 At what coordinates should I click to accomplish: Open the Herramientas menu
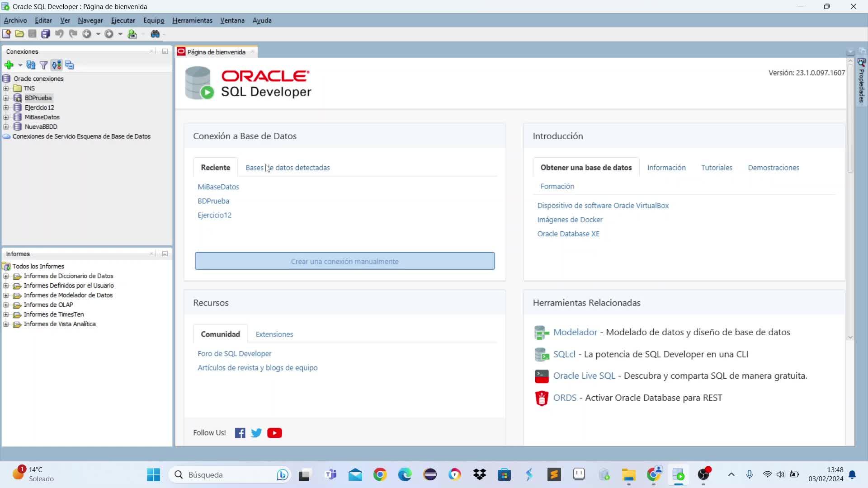(192, 20)
